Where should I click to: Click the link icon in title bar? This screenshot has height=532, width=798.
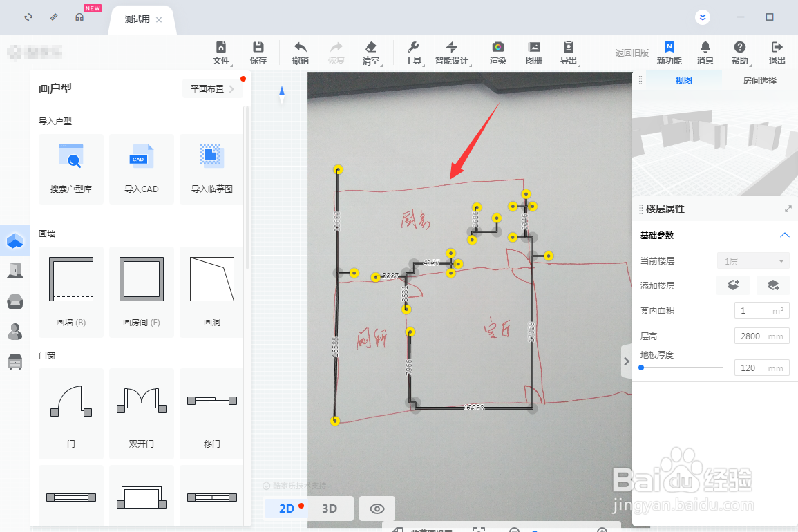(x=54, y=17)
